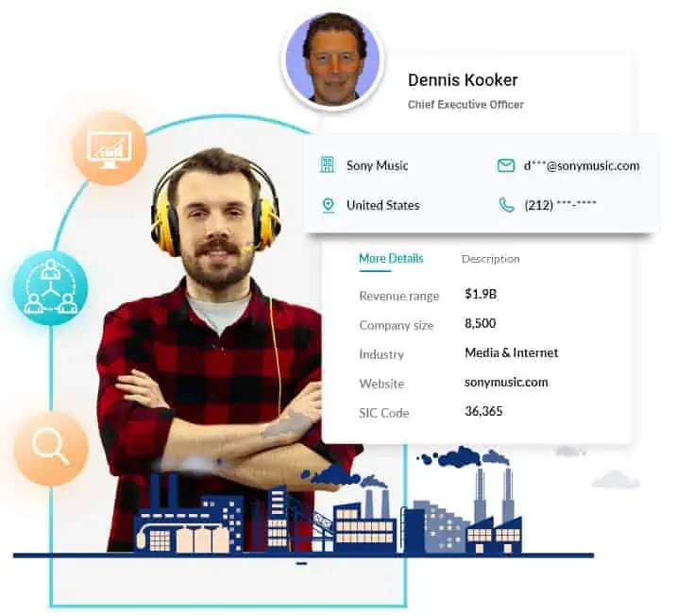The height and width of the screenshot is (616, 677).
Task: Click the Company size label
Action: [x=396, y=325]
